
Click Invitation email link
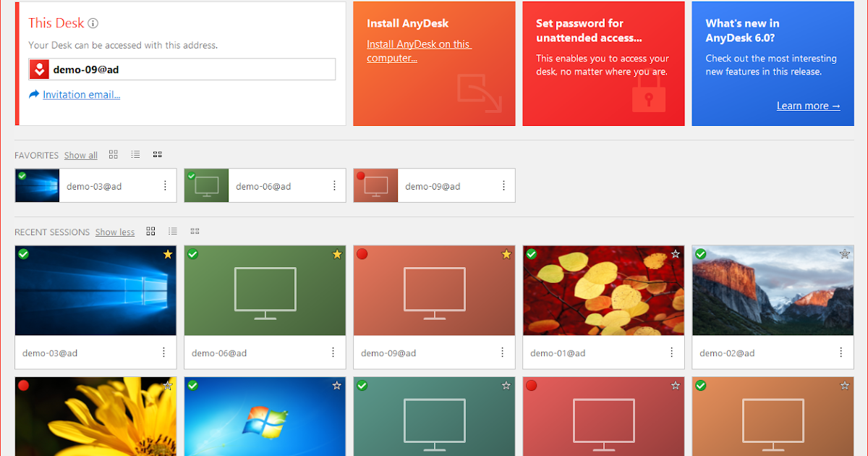pos(82,95)
